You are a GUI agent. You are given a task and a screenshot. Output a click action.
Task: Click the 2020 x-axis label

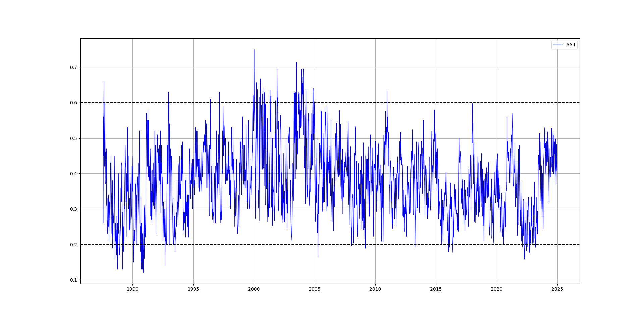coord(497,289)
